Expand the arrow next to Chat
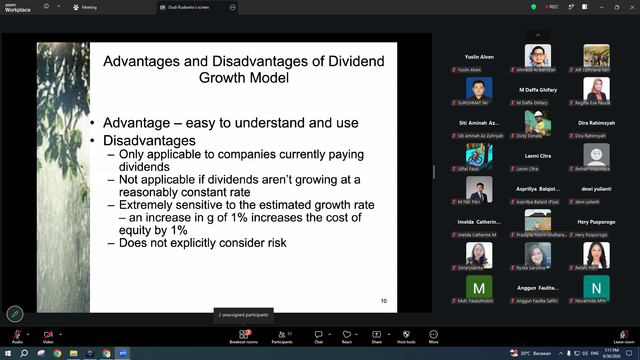Viewport: 640px width, 360px height. click(x=329, y=334)
